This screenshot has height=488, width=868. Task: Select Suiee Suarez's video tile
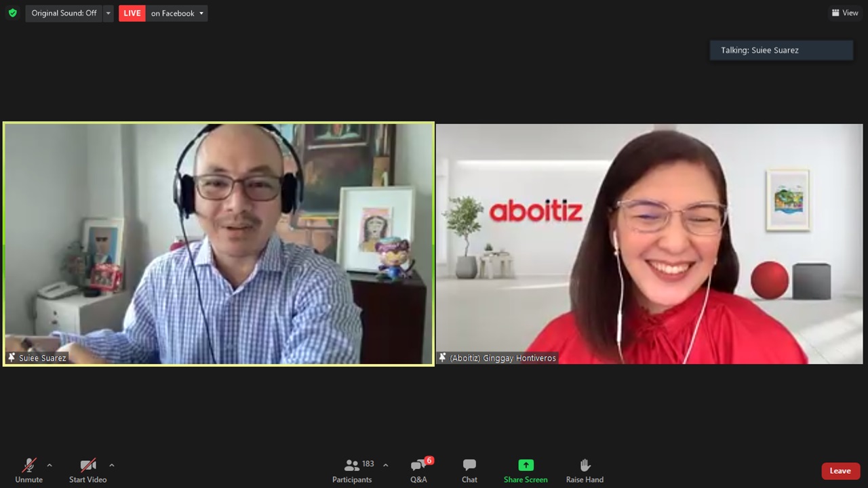click(218, 244)
